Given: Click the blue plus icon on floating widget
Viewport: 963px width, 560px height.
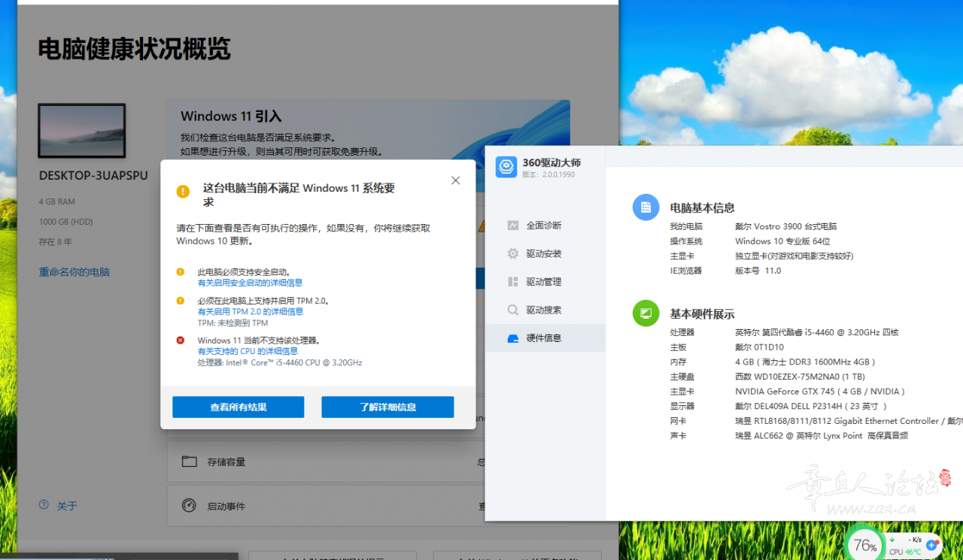Looking at the screenshot, I should [x=932, y=544].
